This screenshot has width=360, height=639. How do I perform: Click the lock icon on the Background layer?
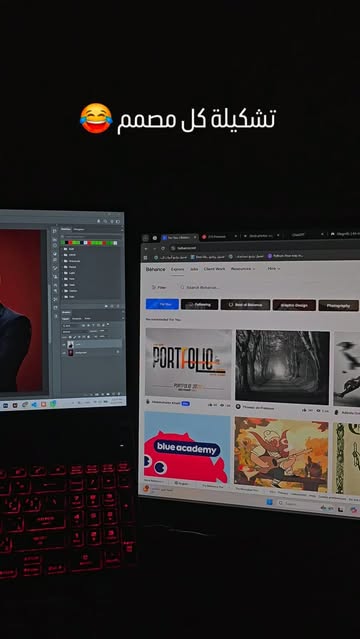(118, 352)
